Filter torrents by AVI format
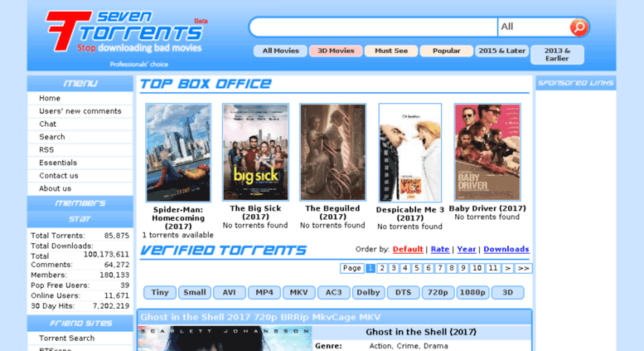The image size is (644, 351). coord(230,293)
